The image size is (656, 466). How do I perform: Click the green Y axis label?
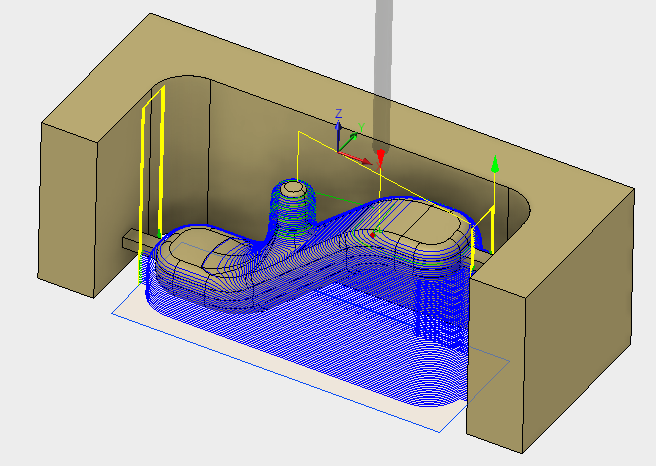point(361,127)
